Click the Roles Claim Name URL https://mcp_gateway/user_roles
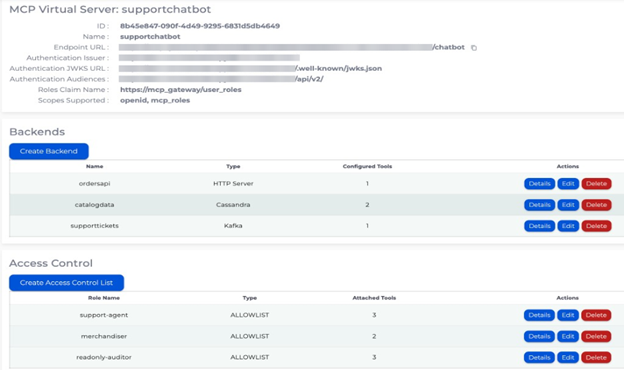Viewport: 624px width, 370px height. click(x=181, y=90)
